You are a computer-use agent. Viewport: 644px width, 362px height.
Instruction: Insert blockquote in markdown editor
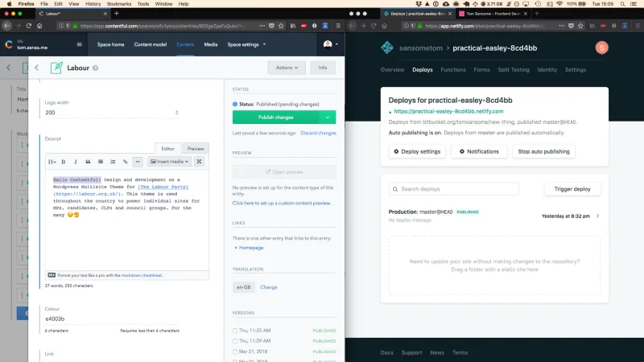coord(88,162)
